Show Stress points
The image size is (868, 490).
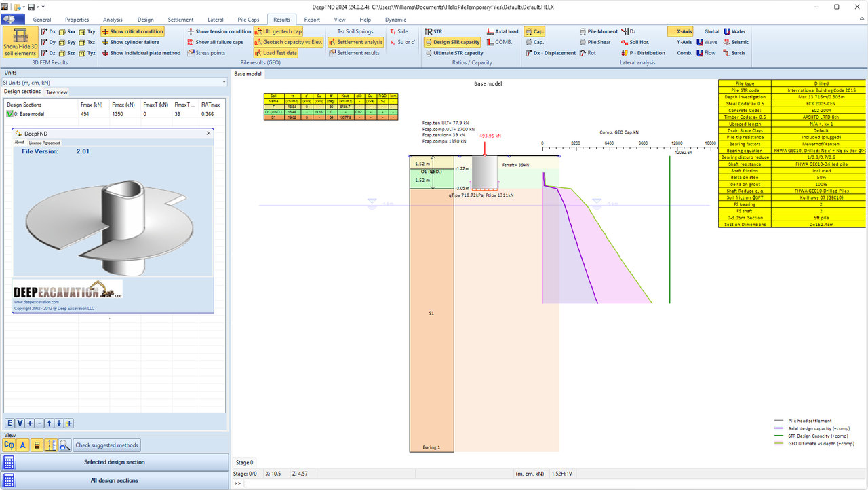(x=206, y=53)
